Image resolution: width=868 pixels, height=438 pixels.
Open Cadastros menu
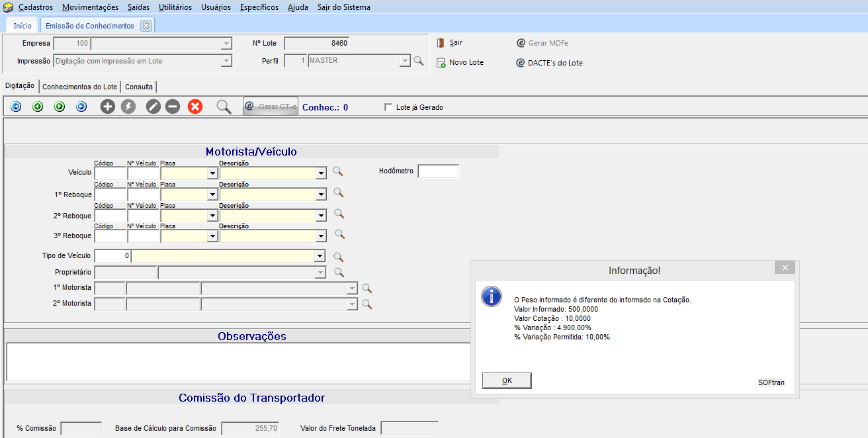point(36,7)
